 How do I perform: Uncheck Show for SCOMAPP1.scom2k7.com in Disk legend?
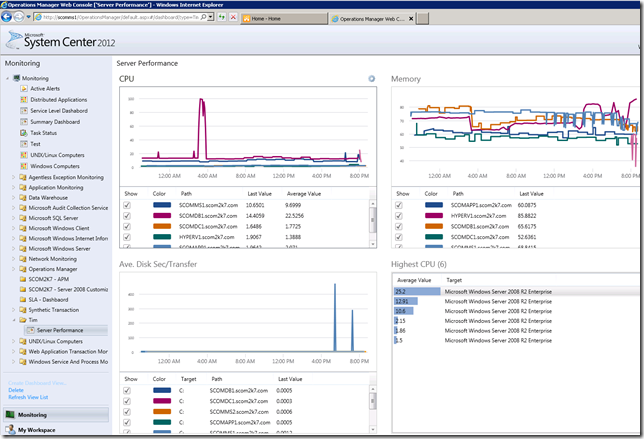(127, 423)
